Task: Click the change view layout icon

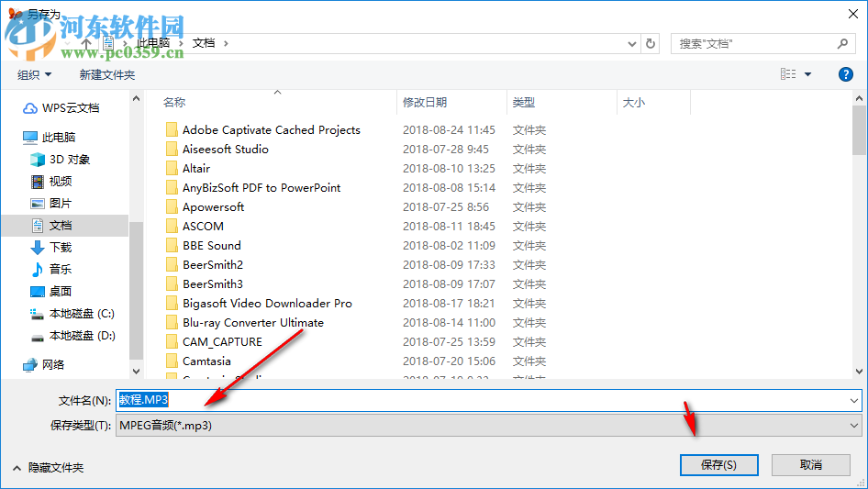Action: tap(788, 73)
